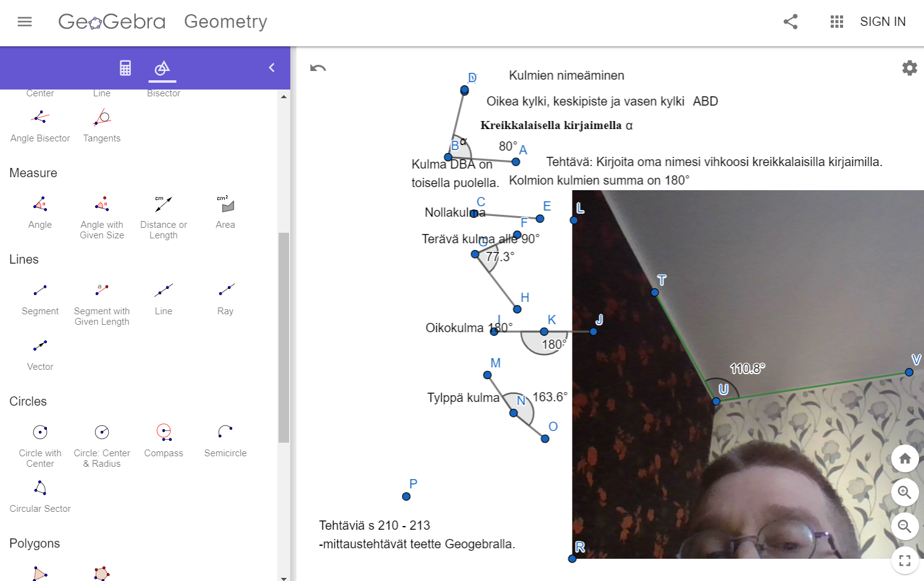Screen dimensions: 924x581
Task: Click the 'Kreikkalaisella kirjaimella' text
Action: point(551,125)
